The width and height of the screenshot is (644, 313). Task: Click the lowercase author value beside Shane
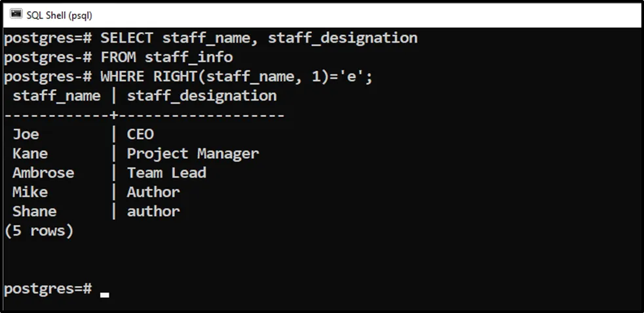coord(153,211)
